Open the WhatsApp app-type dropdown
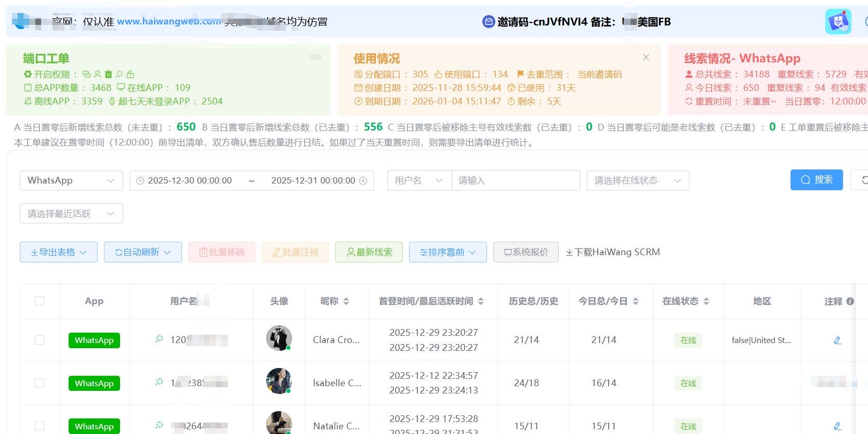Viewport: 868px width, 434px height. pyautogui.click(x=71, y=180)
